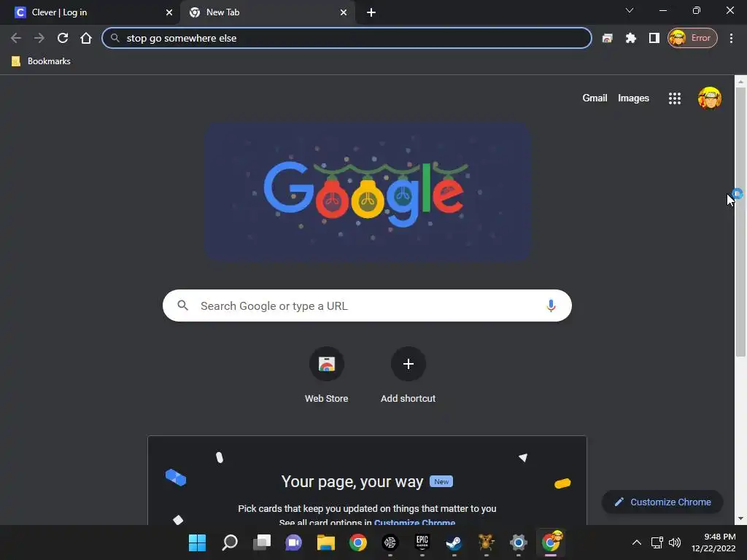
Task: Start voice search with microphone icon
Action: point(551,306)
